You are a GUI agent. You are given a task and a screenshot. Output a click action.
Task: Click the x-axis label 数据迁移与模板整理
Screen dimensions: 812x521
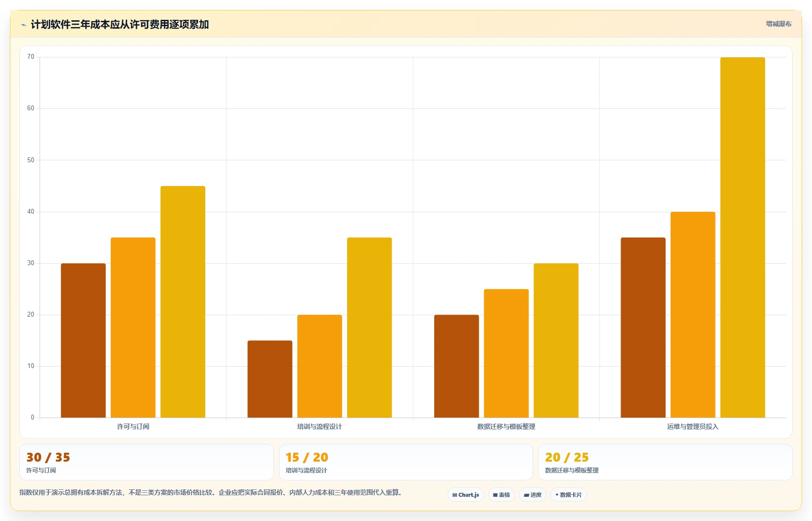506,426
